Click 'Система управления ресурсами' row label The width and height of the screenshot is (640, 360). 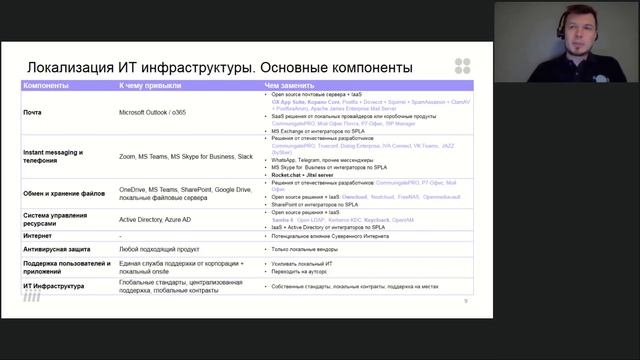tap(55, 219)
